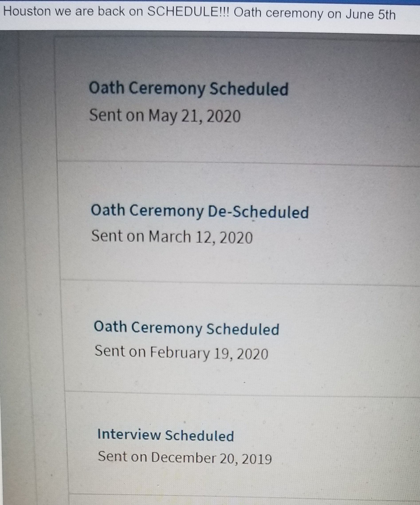Click 'June 5th' in the caption text

(371, 14)
